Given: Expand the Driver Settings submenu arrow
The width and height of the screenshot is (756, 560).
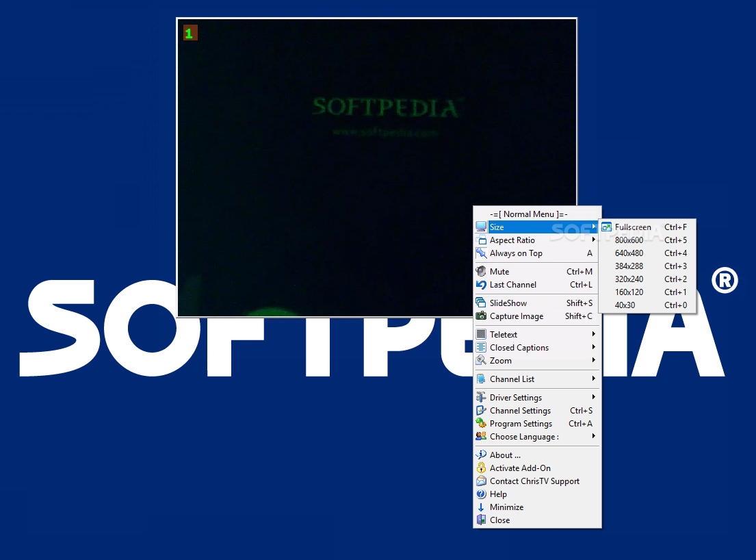Looking at the screenshot, I should (x=594, y=397).
